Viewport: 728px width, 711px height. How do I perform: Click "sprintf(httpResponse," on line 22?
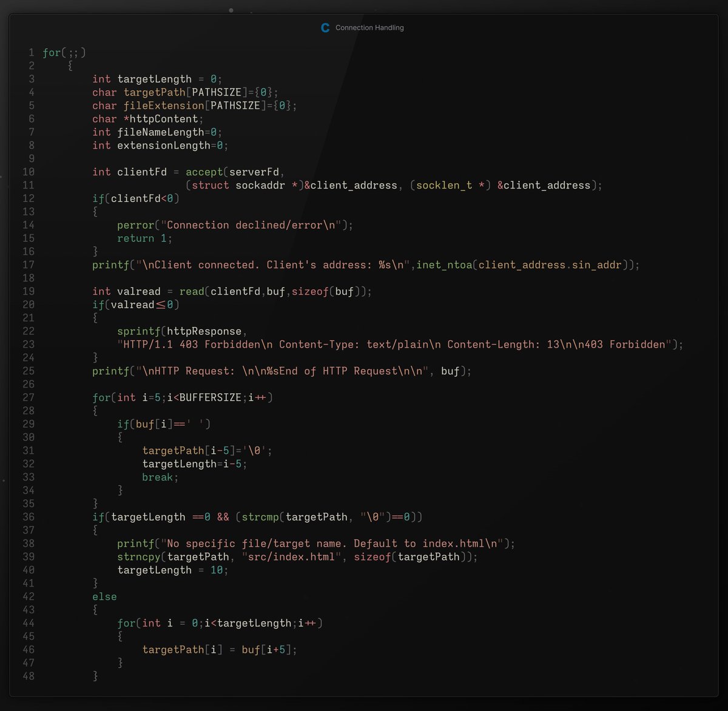pyautogui.click(x=183, y=331)
